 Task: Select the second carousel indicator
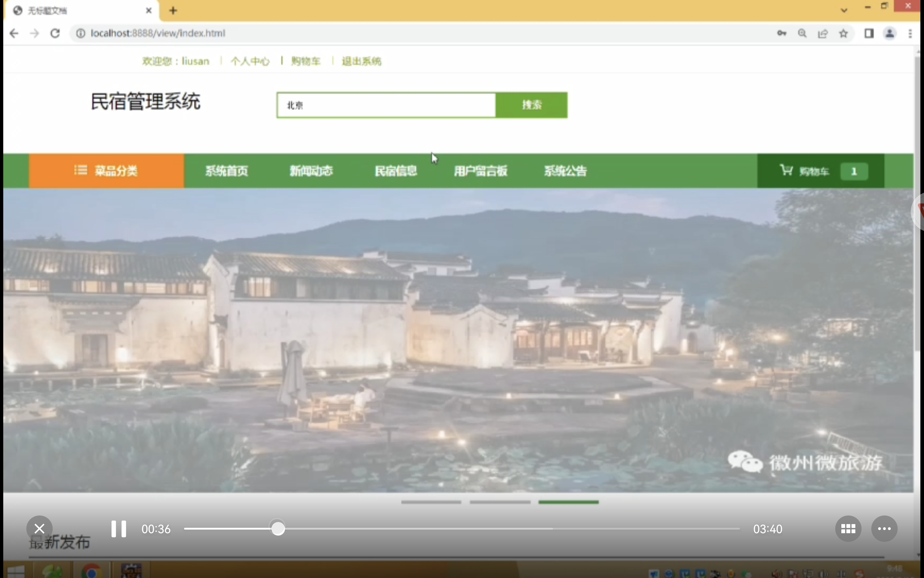pos(500,502)
